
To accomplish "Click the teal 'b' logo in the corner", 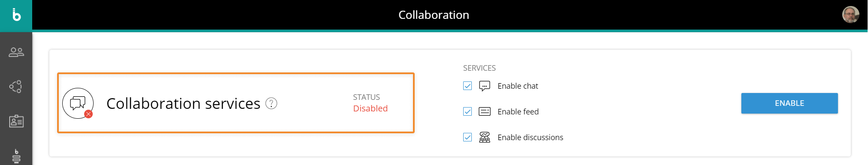I will (16, 15).
